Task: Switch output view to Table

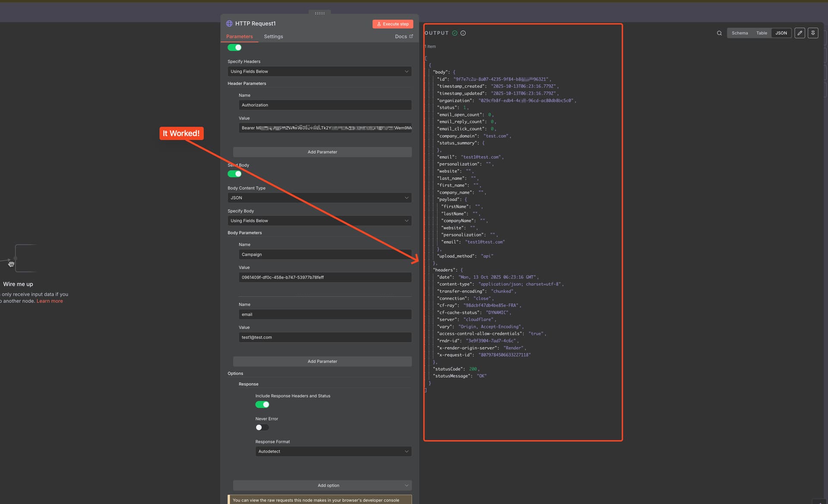Action: (762, 33)
